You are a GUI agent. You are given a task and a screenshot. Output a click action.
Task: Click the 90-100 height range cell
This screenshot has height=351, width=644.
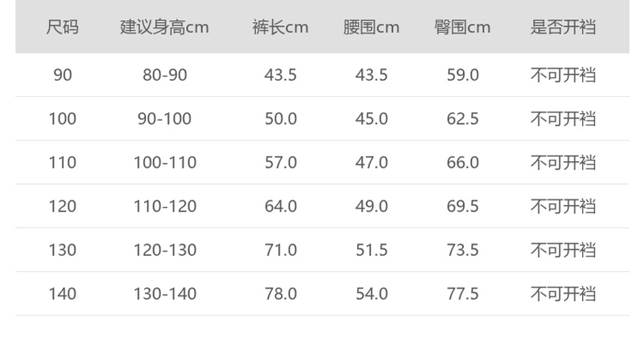click(x=165, y=119)
